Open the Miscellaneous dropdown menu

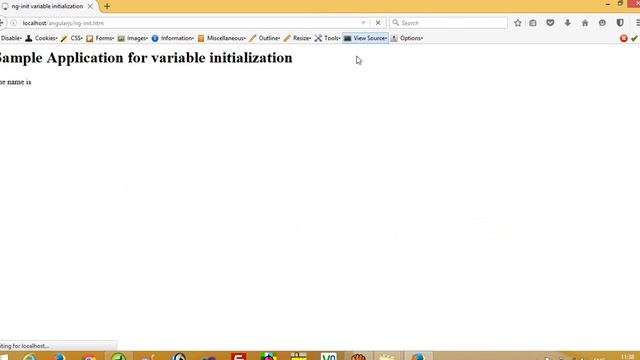tap(222, 38)
